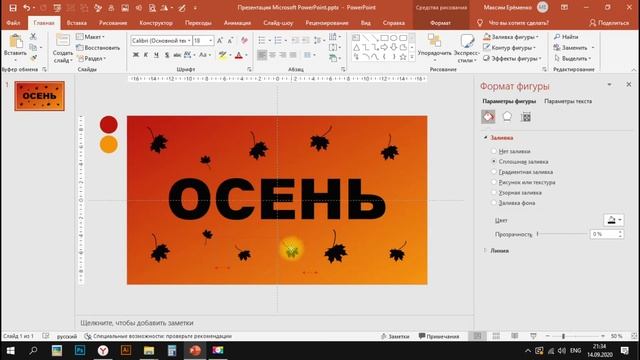The width and height of the screenshot is (640, 360).
Task: Open Notes (Заметки) in status bar
Action: coord(395,336)
